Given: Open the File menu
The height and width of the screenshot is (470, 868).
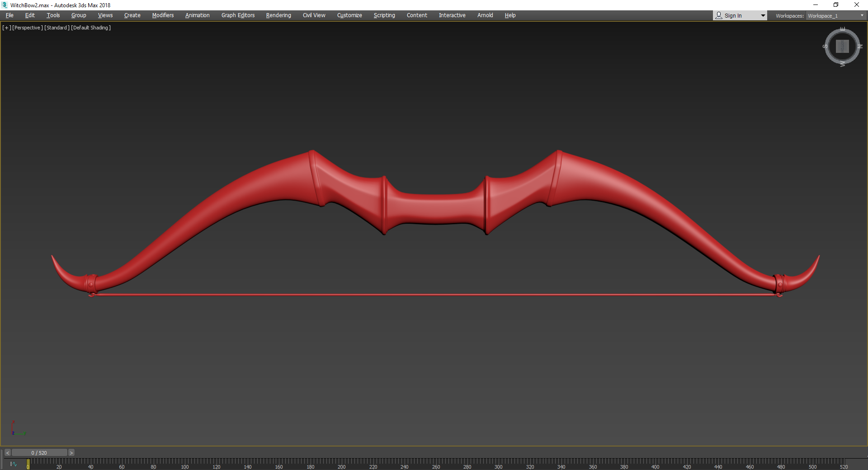Looking at the screenshot, I should click(x=9, y=15).
